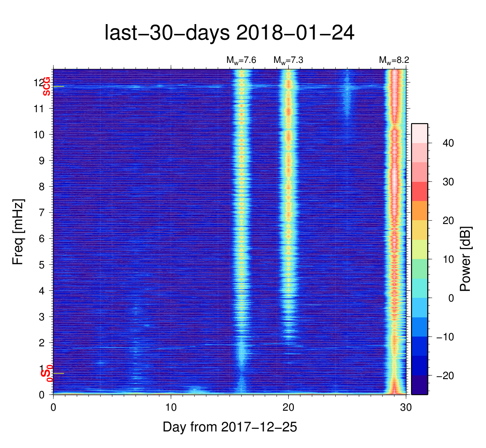
Task: Click the Mw=7.3 earthquake label
Action: click(288, 60)
